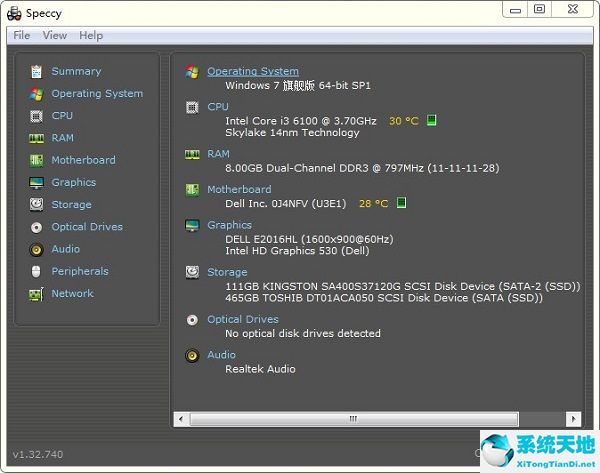The width and height of the screenshot is (600, 473).
Task: Select Operating System in the sidebar
Action: (97, 93)
